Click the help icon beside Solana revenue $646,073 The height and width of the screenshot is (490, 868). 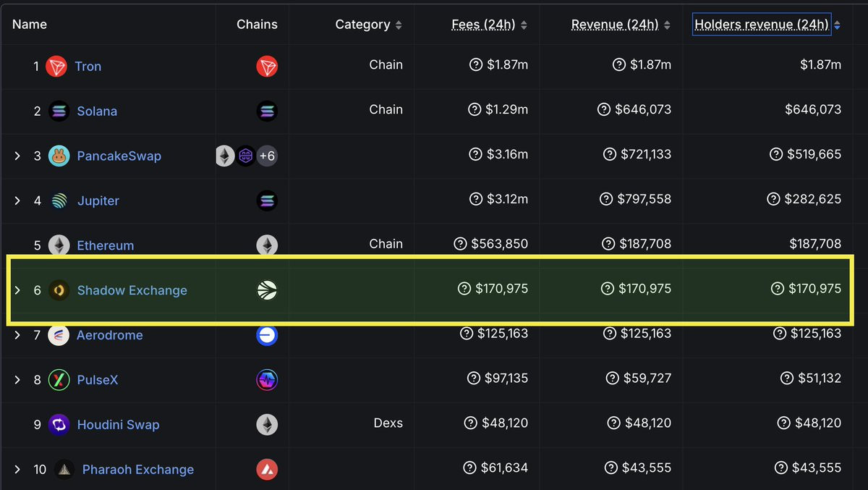[x=605, y=110]
